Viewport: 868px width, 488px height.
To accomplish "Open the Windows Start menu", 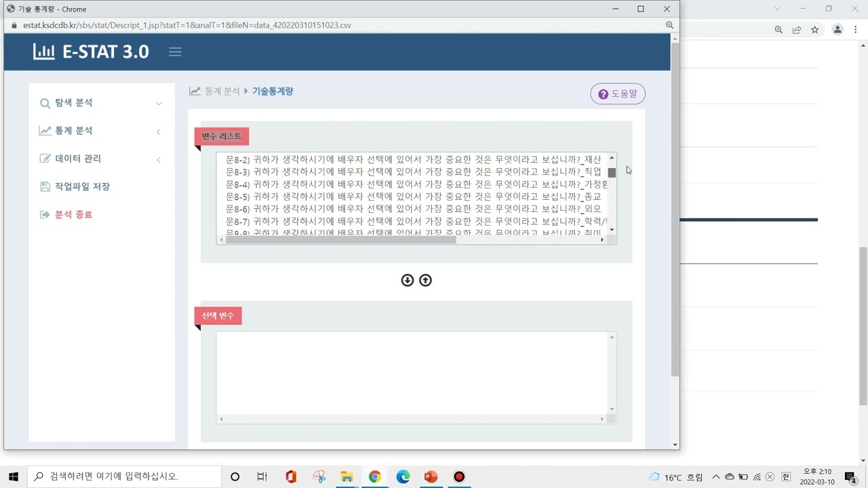I will (x=14, y=476).
